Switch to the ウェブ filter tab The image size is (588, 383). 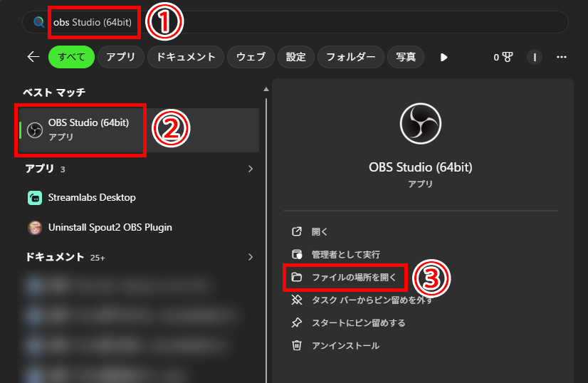(251, 57)
